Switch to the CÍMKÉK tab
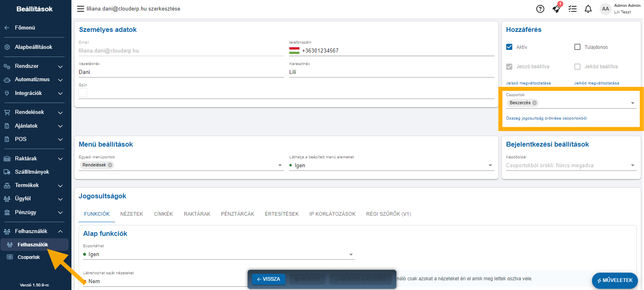The width and height of the screenshot is (644, 290). [x=163, y=214]
